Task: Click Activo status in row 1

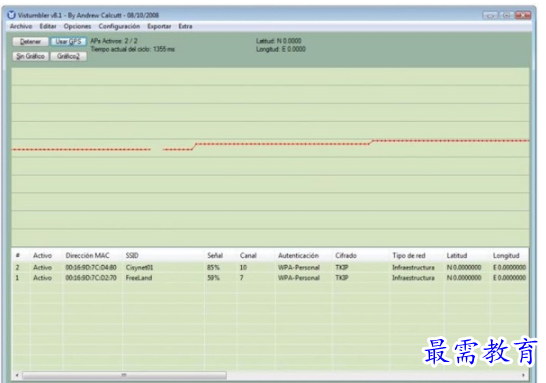Action: [42, 278]
